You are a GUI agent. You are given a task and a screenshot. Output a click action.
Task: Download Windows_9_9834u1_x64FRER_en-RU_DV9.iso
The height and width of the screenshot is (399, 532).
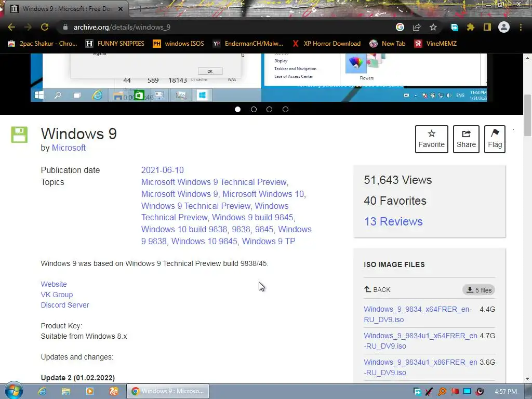(420, 341)
